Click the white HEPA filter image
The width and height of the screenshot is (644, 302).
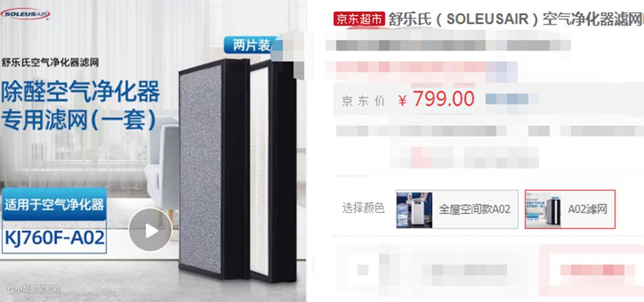point(273,171)
